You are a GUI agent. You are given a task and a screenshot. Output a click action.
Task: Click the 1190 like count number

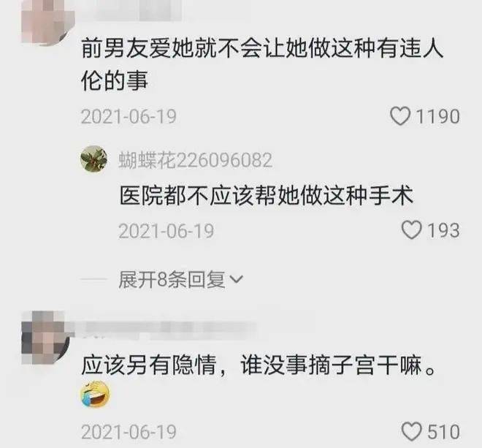pos(437,117)
